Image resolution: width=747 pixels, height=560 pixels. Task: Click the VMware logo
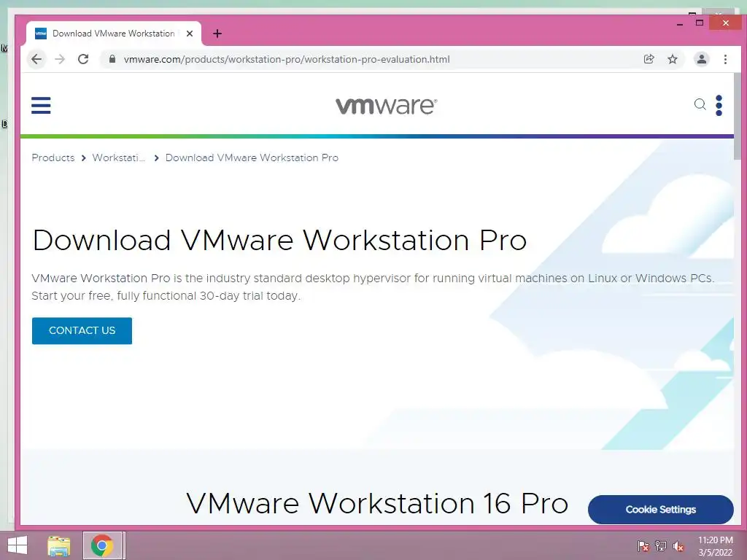click(x=386, y=106)
